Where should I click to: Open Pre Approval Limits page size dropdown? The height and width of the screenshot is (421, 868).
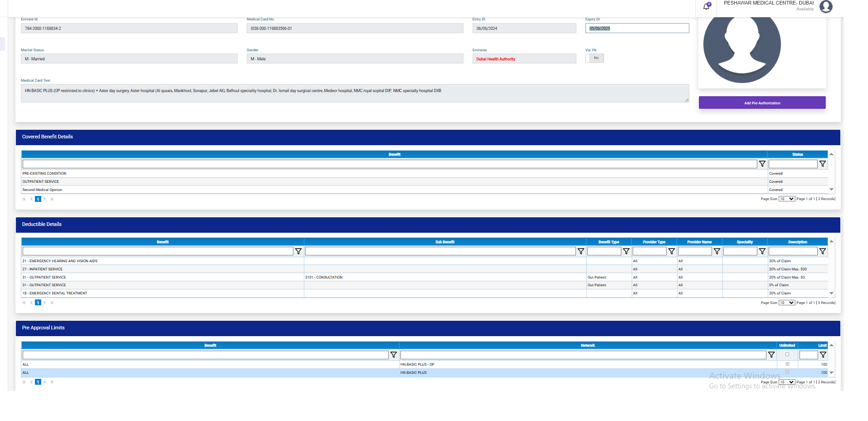tap(787, 382)
